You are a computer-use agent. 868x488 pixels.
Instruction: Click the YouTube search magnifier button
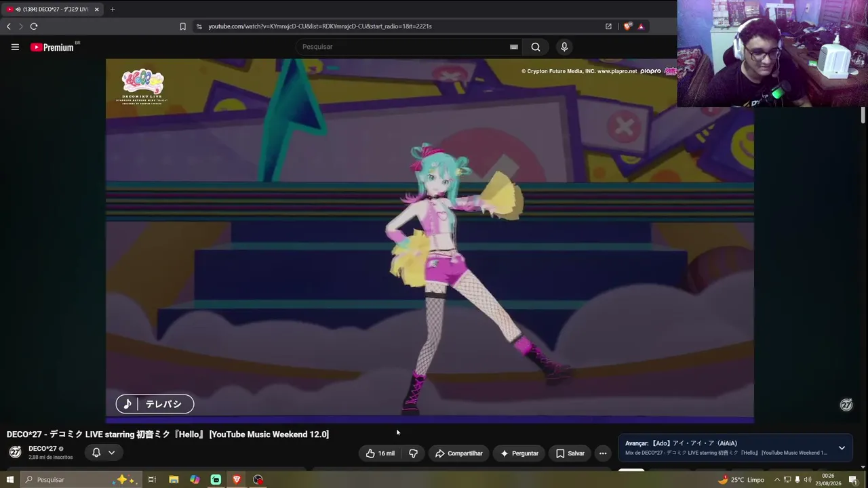pyautogui.click(x=536, y=47)
